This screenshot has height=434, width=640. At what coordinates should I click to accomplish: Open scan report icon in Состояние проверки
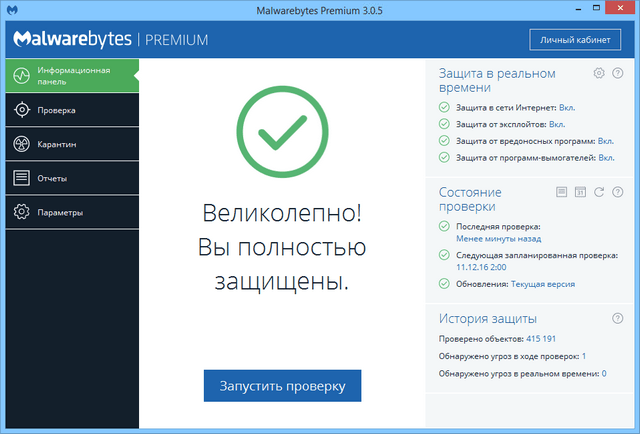562,192
